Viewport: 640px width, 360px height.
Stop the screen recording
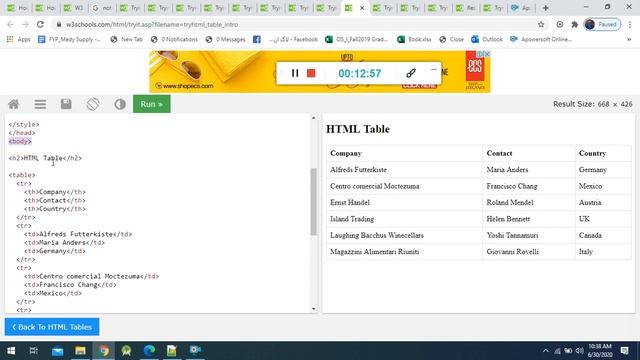click(311, 73)
